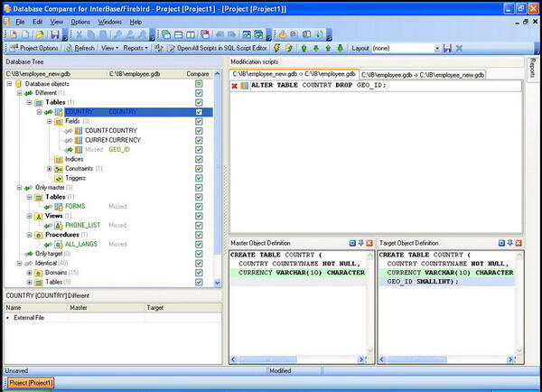
Task: Click Target definition horizontal scrollbar thumb
Action: click(x=416, y=359)
